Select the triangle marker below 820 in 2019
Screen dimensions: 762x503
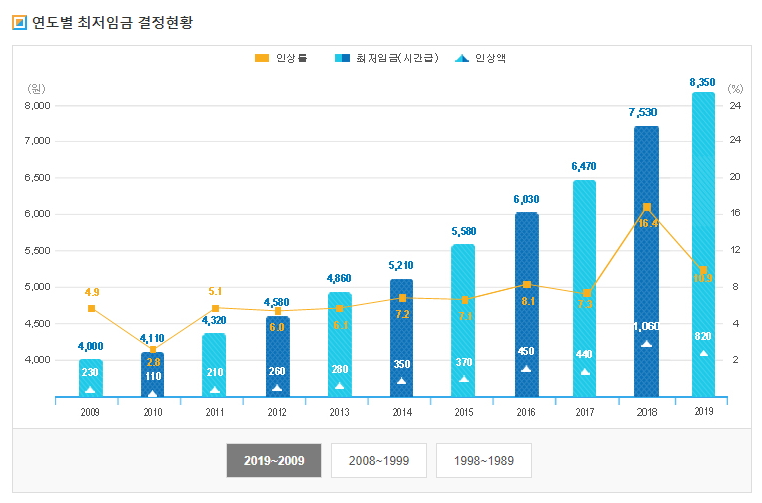(x=704, y=353)
